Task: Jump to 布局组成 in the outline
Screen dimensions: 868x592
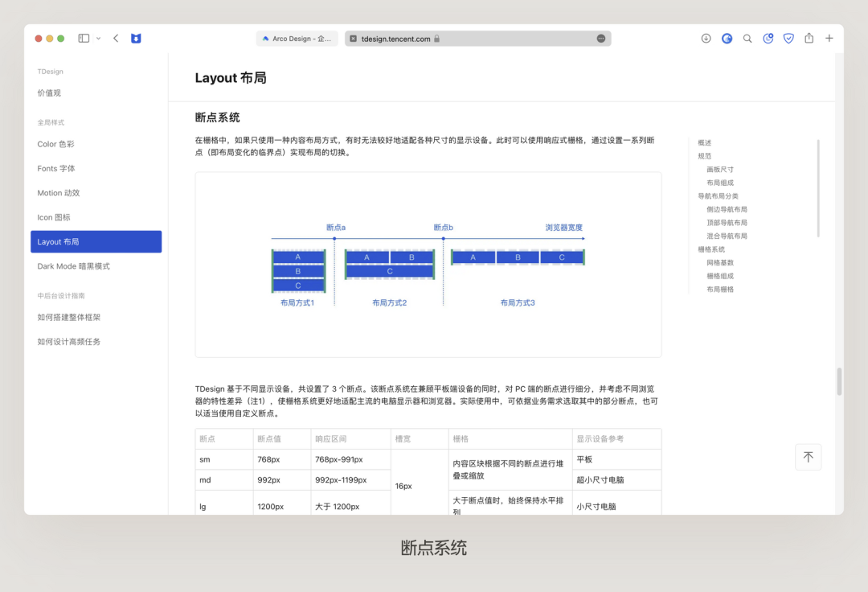Action: click(x=719, y=183)
